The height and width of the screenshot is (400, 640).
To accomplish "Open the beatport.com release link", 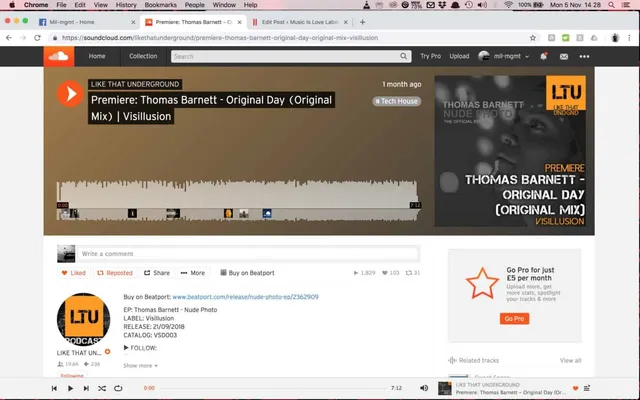I will point(245,297).
